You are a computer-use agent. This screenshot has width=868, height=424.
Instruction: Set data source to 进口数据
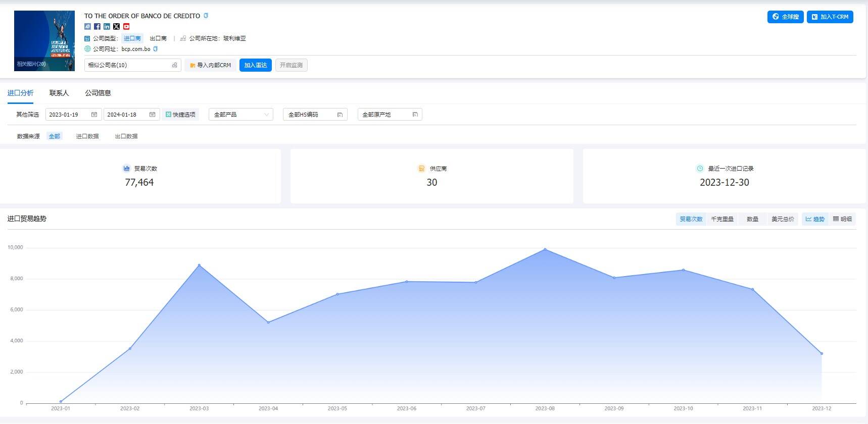pos(87,136)
